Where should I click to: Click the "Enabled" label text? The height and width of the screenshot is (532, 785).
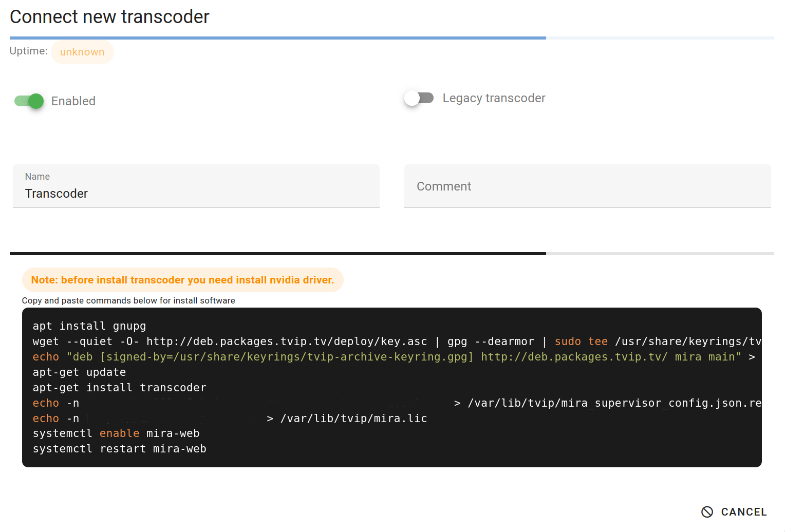point(73,101)
